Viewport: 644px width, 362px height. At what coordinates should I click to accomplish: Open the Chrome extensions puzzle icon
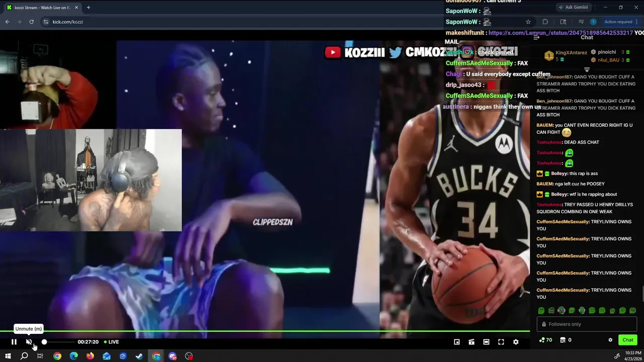click(x=545, y=22)
